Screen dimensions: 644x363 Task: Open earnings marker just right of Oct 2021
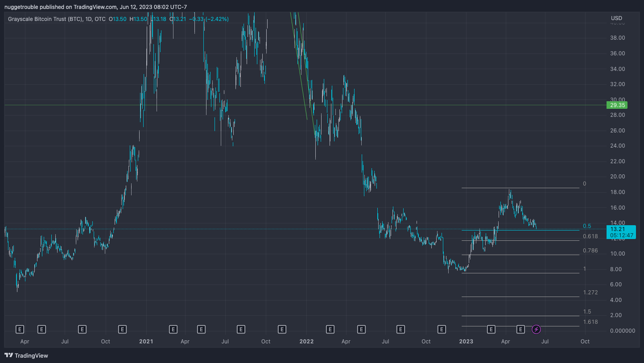[x=282, y=330]
